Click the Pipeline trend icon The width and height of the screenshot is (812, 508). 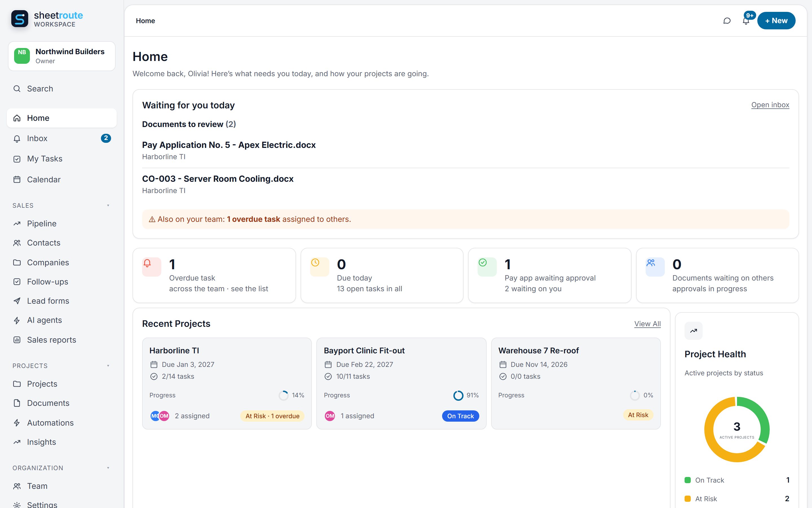[17, 224]
